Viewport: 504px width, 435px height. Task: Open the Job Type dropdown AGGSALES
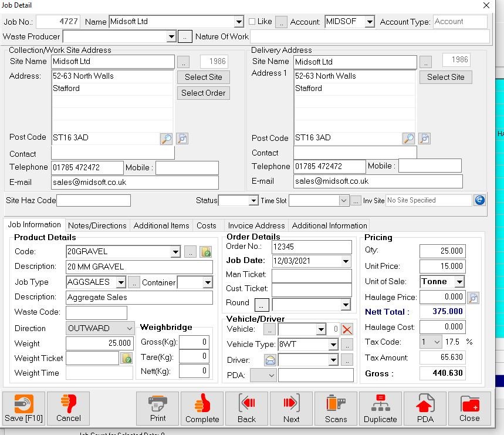pos(121,282)
